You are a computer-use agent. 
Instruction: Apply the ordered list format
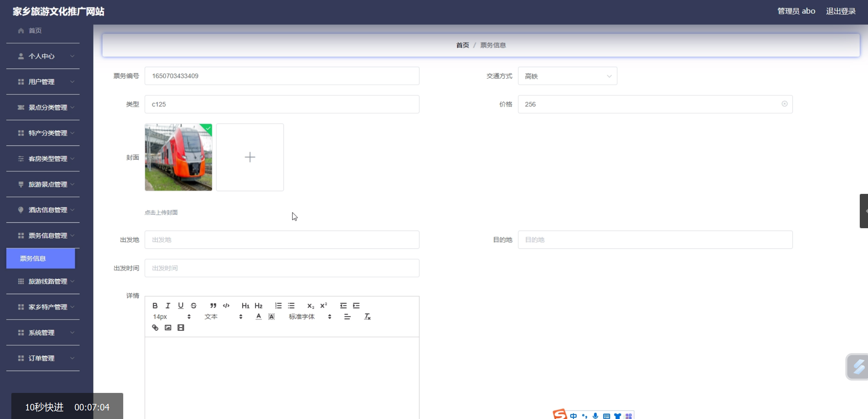coord(278,305)
